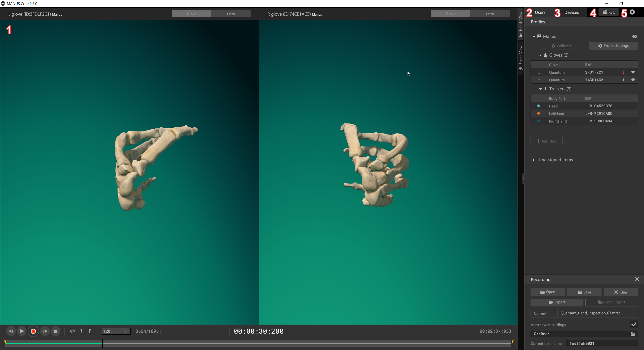Switch to the Devices tab
The image size is (644, 350).
coord(571,12)
